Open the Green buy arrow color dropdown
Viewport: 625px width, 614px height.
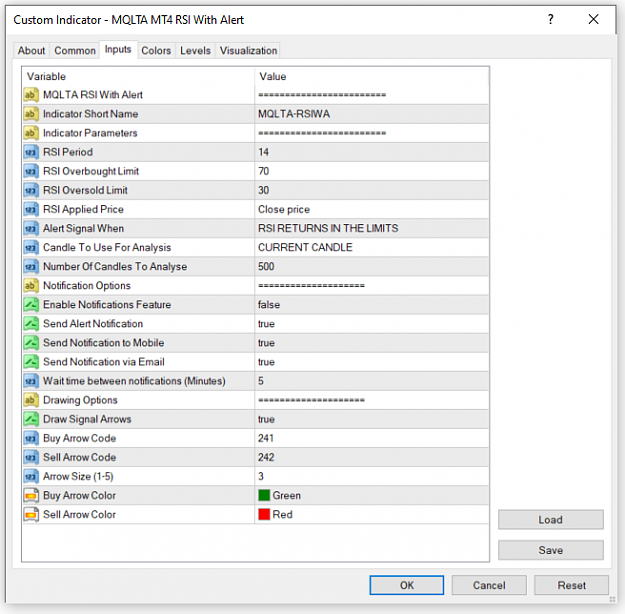pos(371,496)
